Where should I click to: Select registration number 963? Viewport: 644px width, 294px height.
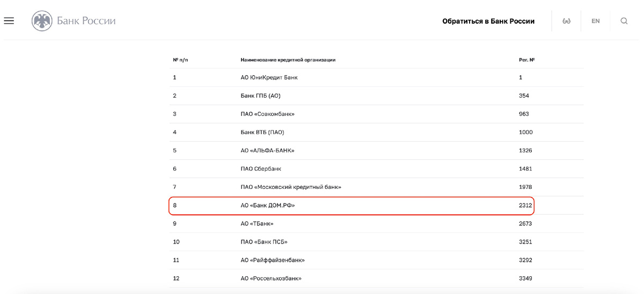tap(524, 114)
